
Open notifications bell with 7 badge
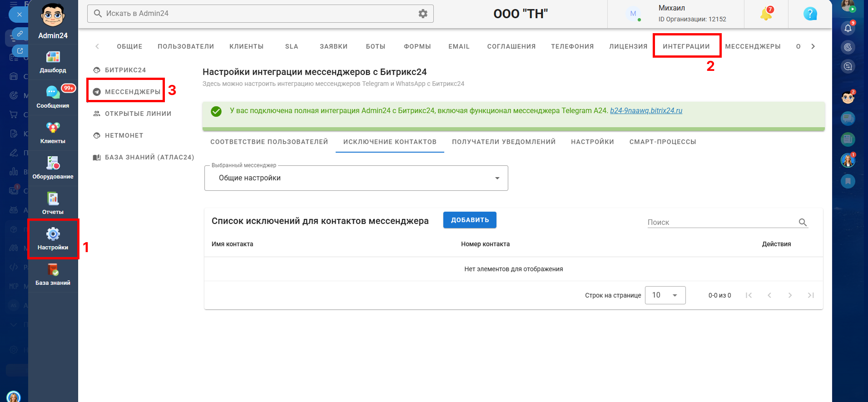(766, 14)
